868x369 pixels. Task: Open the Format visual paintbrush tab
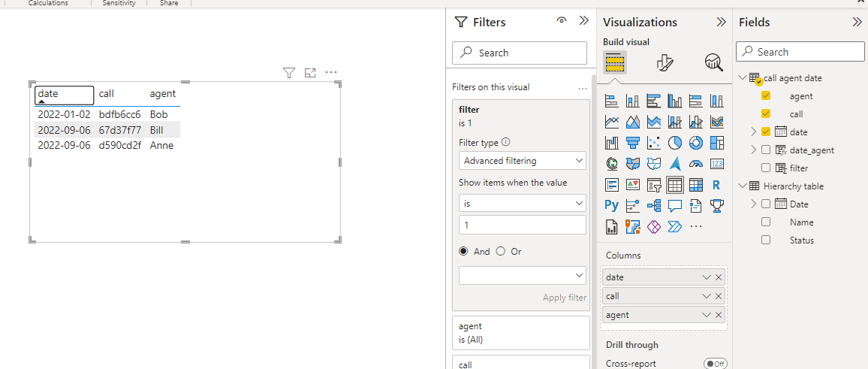[x=664, y=62]
